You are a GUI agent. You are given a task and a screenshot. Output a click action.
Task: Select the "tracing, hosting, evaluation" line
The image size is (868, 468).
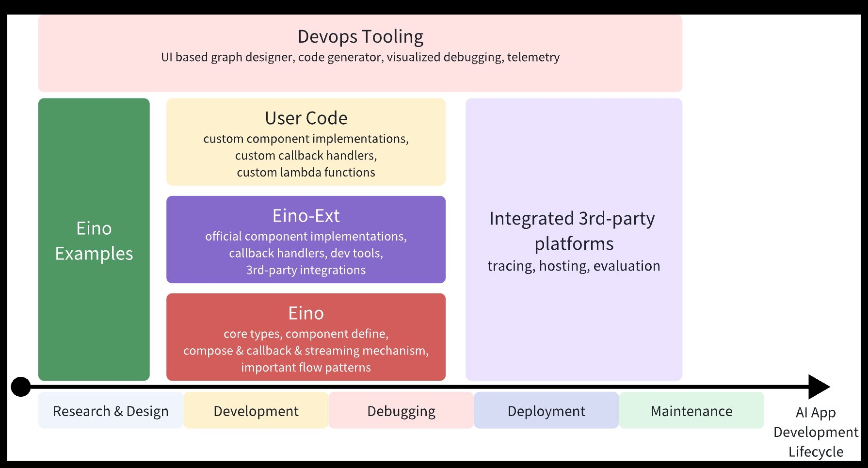574,266
